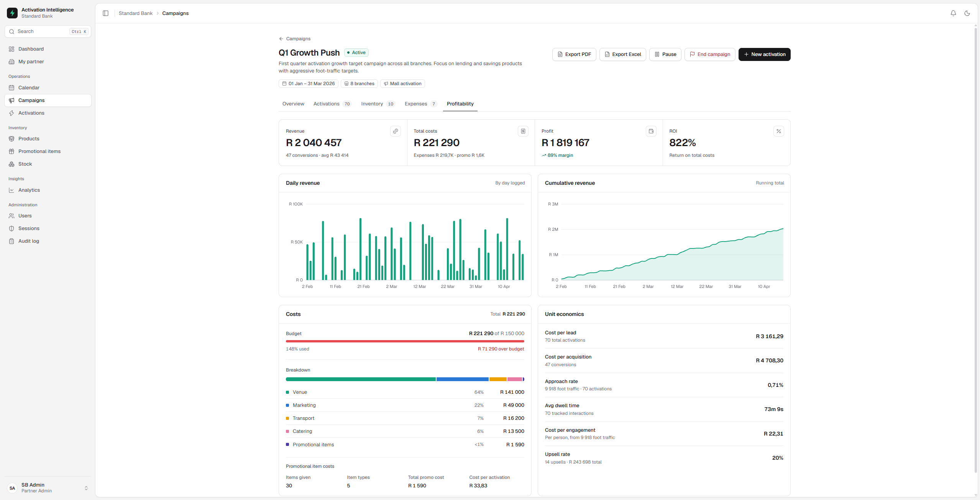980x500 pixels.
Task: Click the red budget progress bar
Action: [405, 341]
